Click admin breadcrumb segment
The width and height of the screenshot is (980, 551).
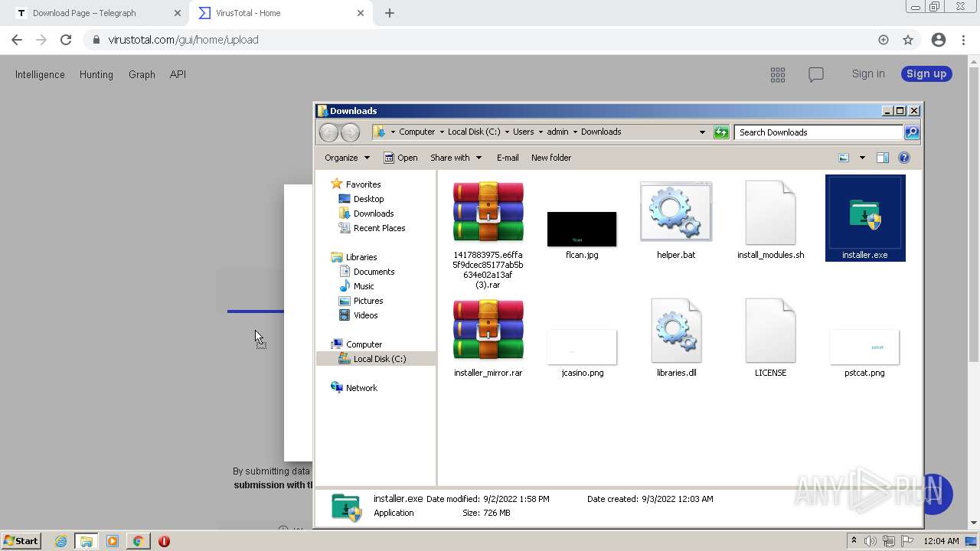tap(557, 132)
